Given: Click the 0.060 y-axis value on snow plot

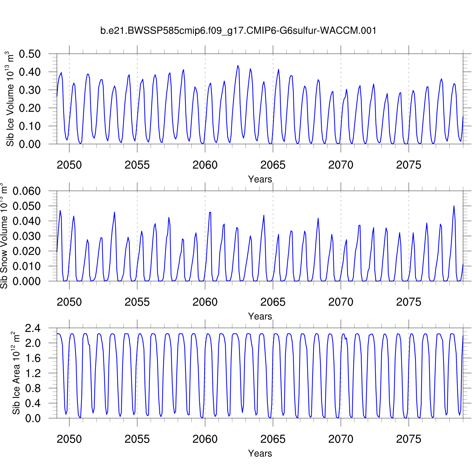Looking at the screenshot, I should click(27, 191).
